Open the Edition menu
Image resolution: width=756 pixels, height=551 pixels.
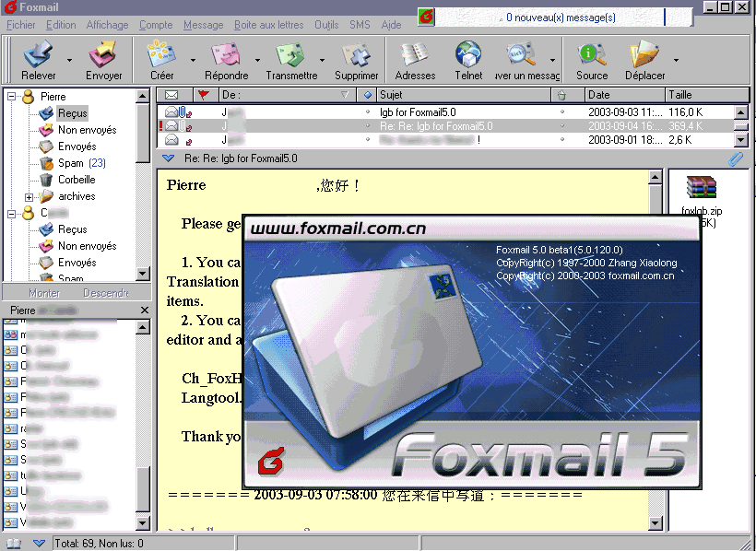[61, 25]
